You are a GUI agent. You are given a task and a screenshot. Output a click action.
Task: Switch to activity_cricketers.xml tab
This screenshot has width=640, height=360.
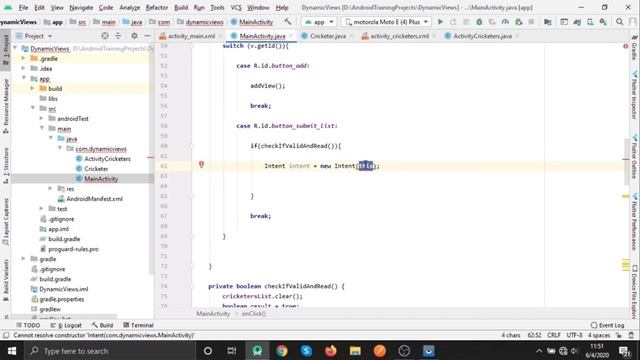pyautogui.click(x=400, y=36)
